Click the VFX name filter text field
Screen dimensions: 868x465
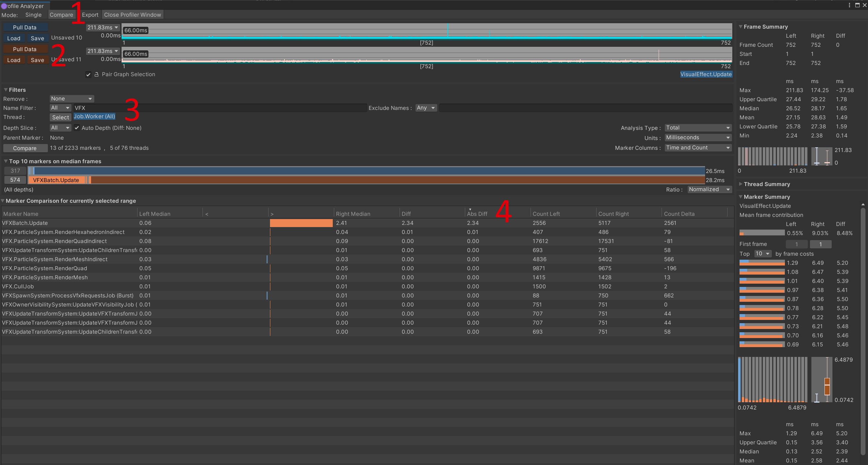220,108
